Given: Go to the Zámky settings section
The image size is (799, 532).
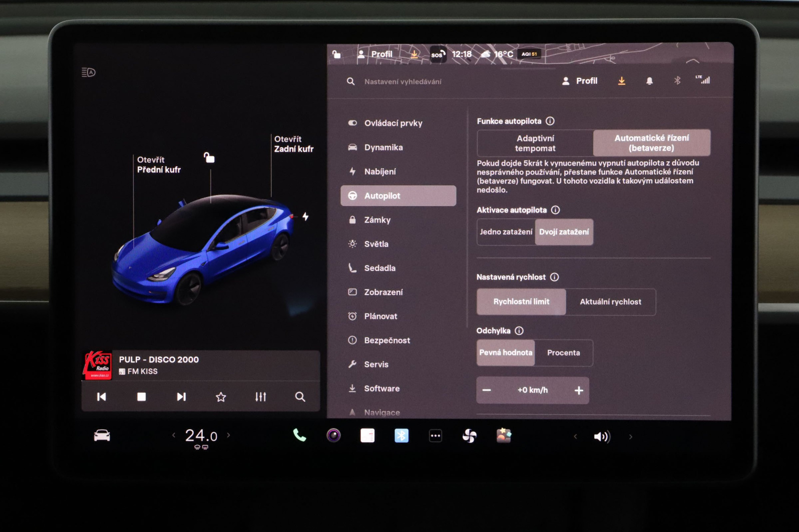Looking at the screenshot, I should tap(378, 220).
